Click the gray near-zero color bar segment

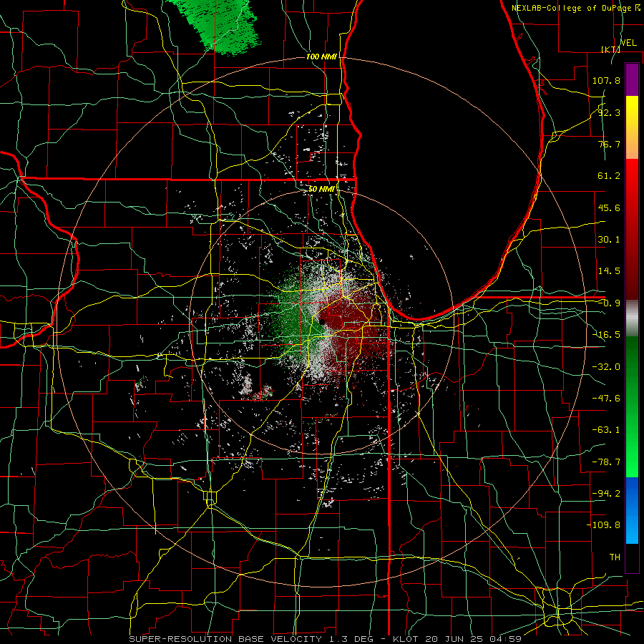pyautogui.click(x=632, y=318)
